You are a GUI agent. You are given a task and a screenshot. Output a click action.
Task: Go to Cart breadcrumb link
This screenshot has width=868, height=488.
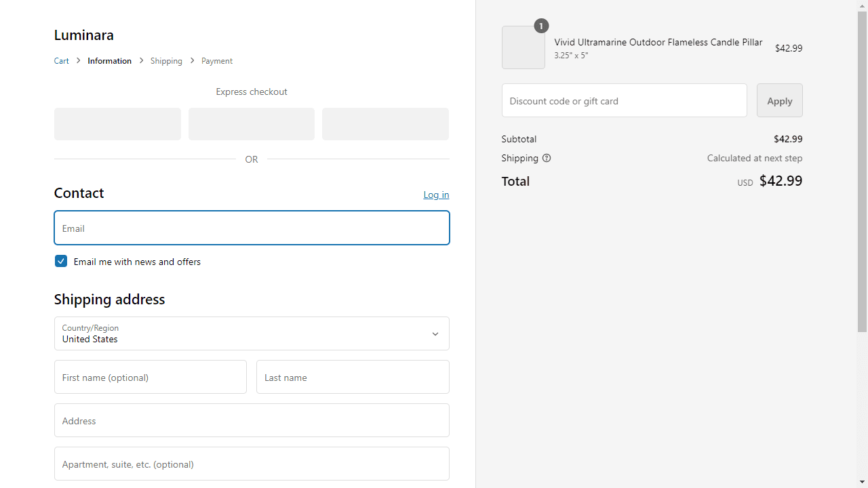(62, 61)
